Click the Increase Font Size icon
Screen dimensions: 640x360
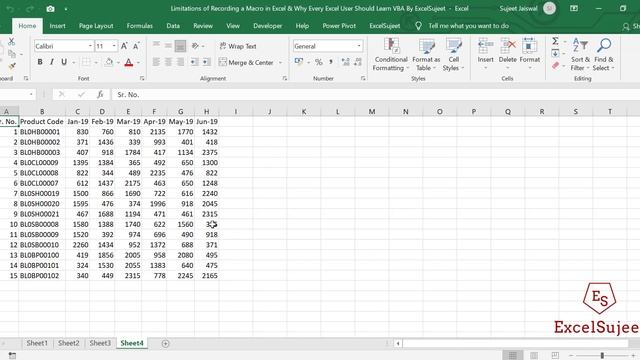(x=124, y=46)
